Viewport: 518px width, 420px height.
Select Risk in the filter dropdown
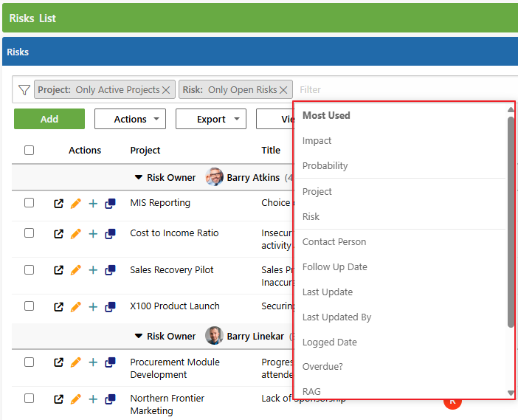(311, 217)
